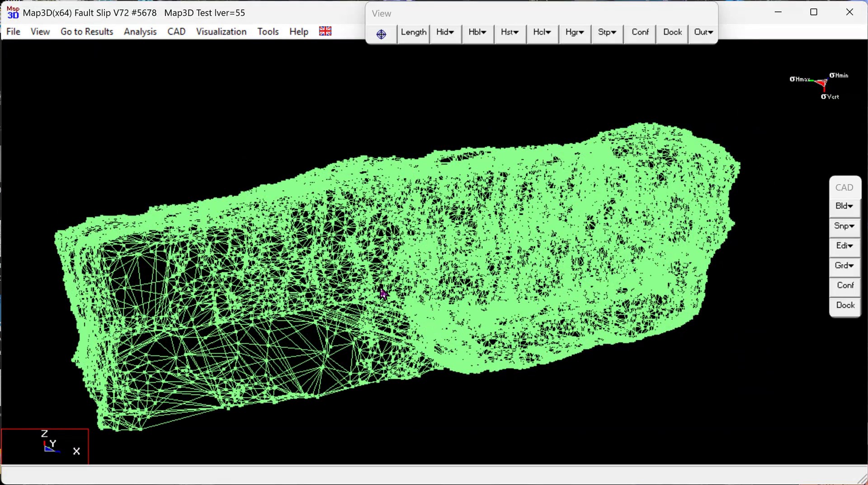Open the Visualization menu
868x485 pixels.
point(221,32)
